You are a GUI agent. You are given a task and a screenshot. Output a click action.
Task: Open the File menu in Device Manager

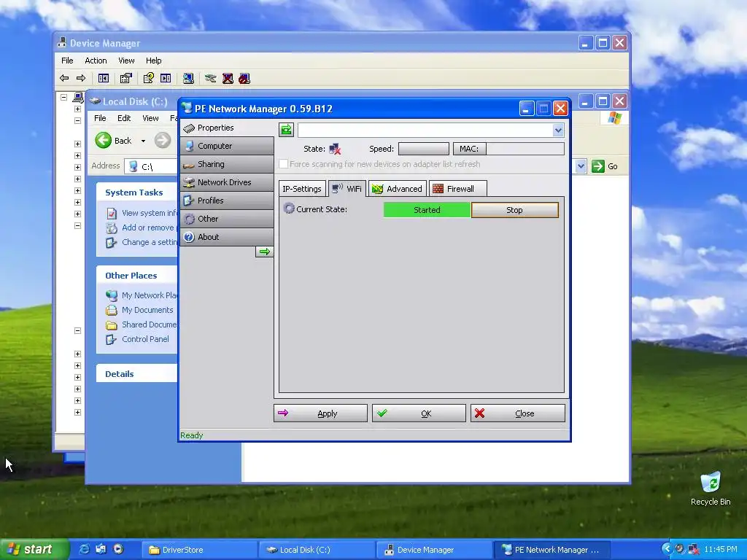67,61
